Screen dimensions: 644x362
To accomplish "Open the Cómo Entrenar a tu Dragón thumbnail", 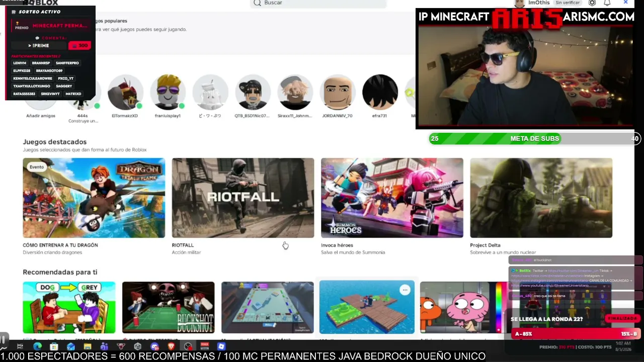I will coord(94,198).
